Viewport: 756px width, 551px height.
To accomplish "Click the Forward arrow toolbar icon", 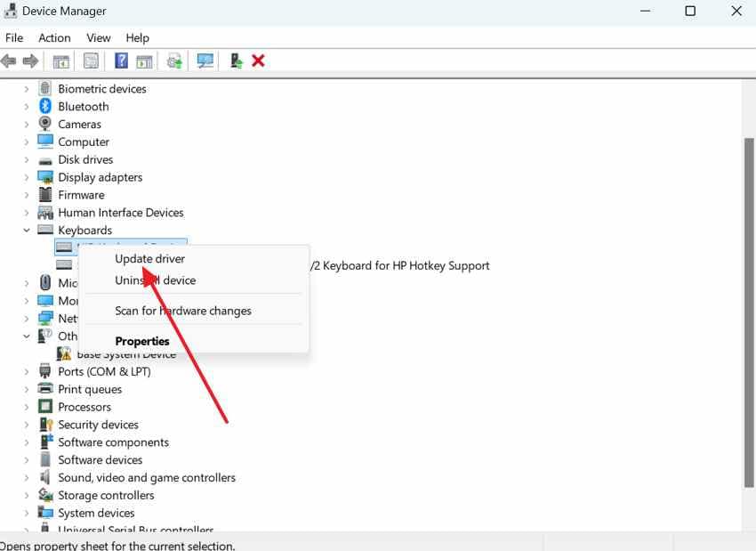I will click(x=30, y=61).
